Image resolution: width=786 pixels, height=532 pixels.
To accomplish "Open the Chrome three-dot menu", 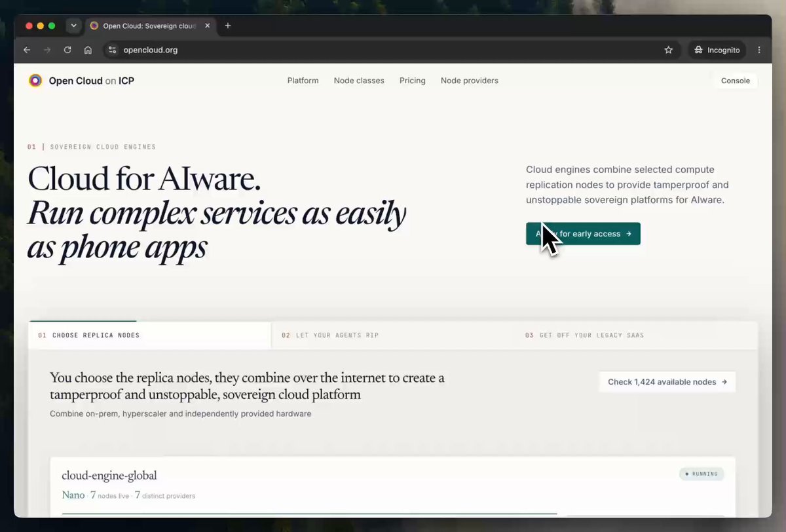I will [x=759, y=50].
